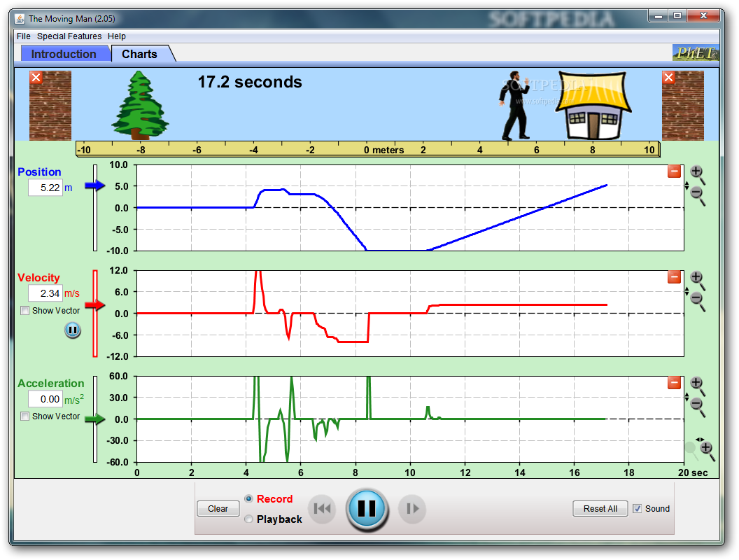Click the PhET logo
The image size is (739, 560).
[x=696, y=52]
